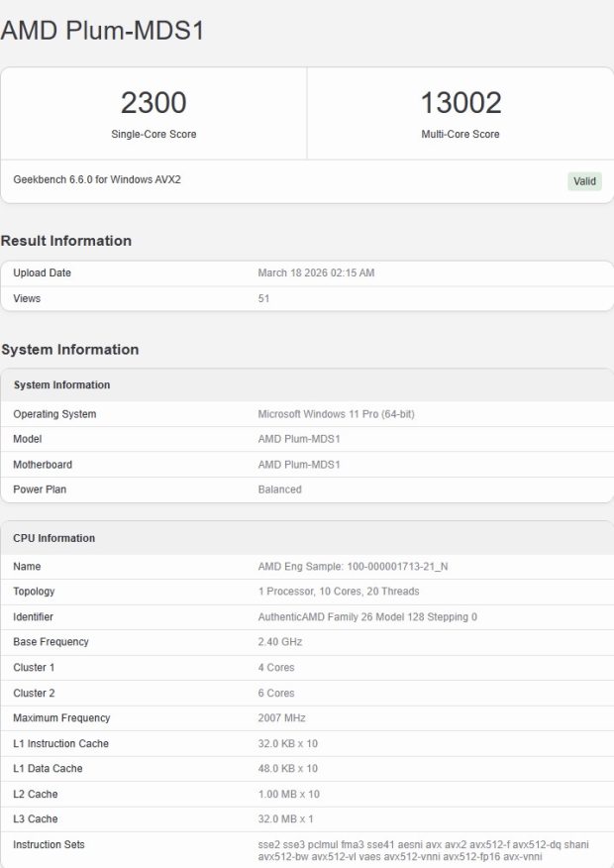This screenshot has height=868, width=614.
Task: Click the Valid status badge
Action: [584, 181]
